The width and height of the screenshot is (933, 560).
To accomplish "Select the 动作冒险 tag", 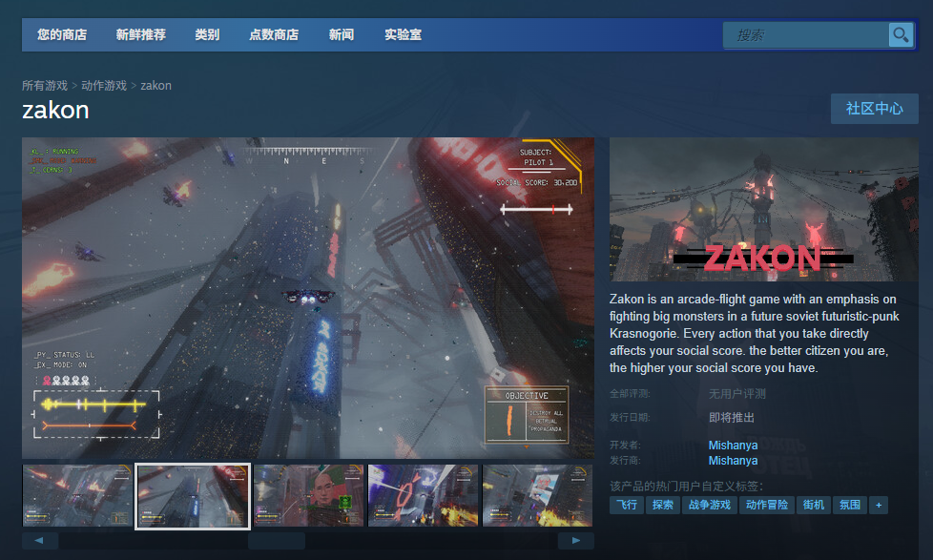I will (766, 506).
